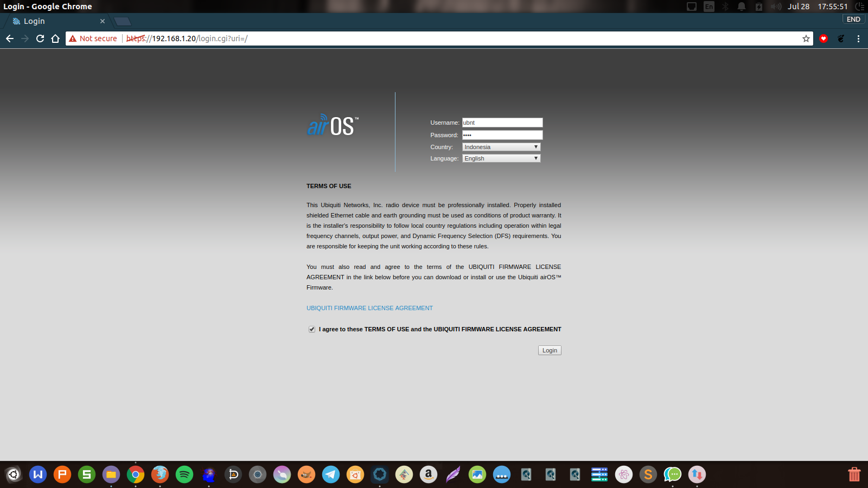Click the Username input field
This screenshot has height=488, width=868.
pos(502,123)
